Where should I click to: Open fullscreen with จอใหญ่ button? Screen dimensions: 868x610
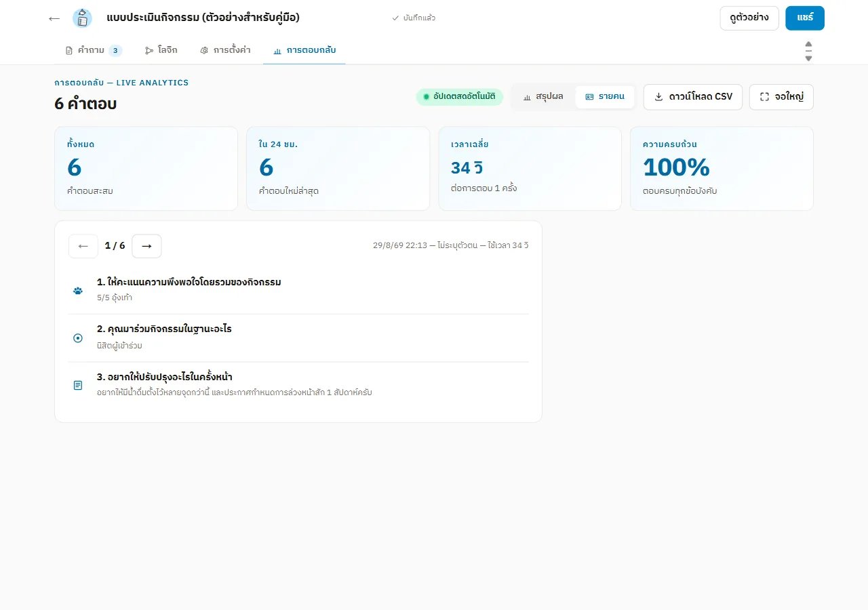(x=781, y=97)
